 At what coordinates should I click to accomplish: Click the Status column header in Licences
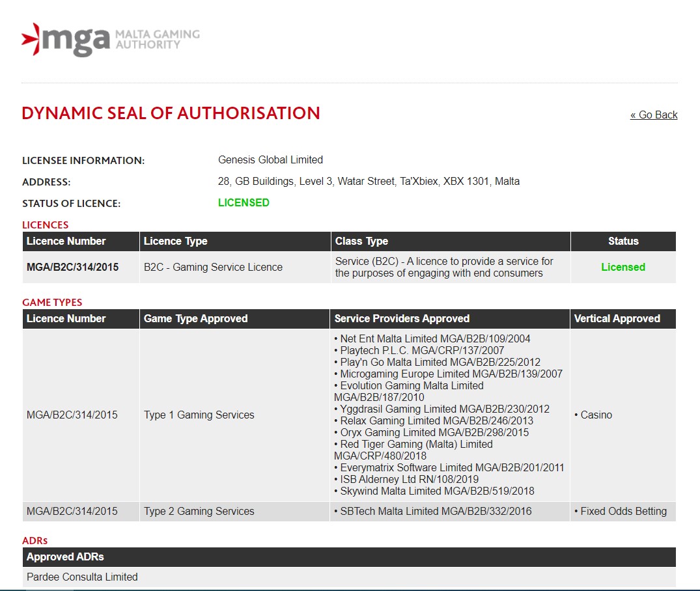coord(623,241)
